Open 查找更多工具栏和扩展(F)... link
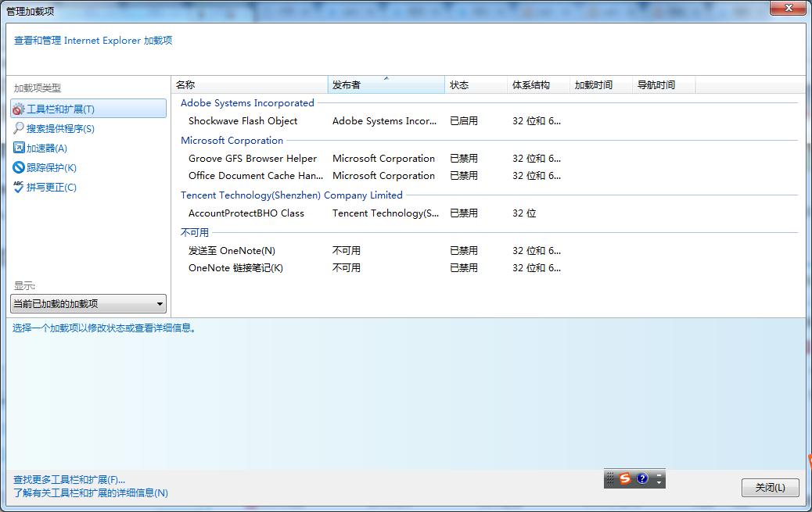Viewport: 812px width, 512px height. [69, 480]
